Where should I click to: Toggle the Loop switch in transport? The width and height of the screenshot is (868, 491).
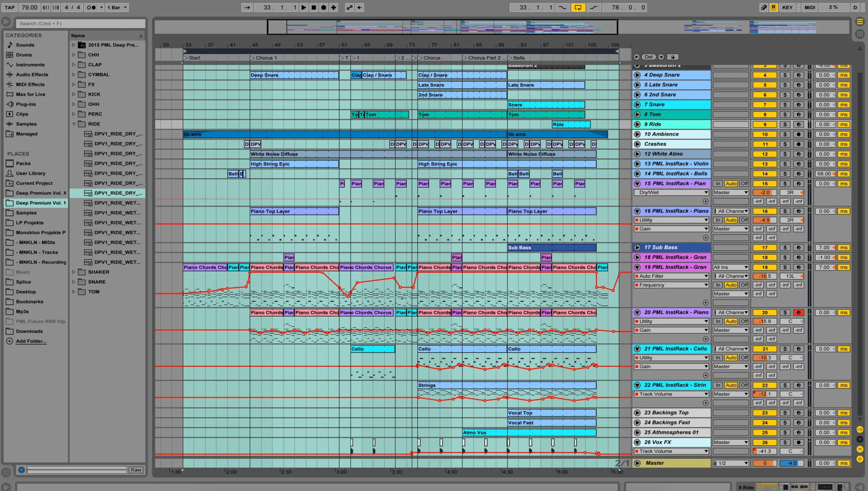pyautogui.click(x=578, y=7)
